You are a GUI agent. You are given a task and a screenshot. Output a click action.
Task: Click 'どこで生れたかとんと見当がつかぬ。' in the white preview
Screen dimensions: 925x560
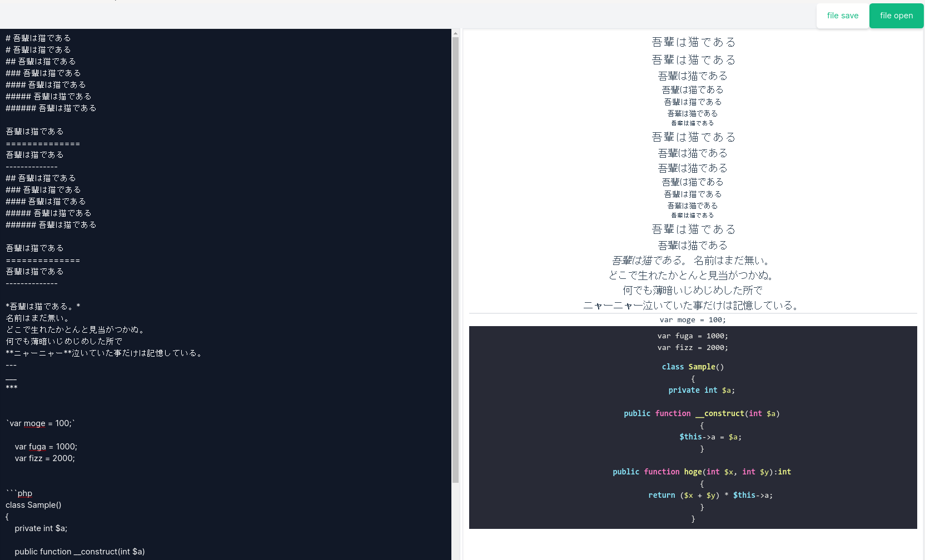[x=693, y=275]
